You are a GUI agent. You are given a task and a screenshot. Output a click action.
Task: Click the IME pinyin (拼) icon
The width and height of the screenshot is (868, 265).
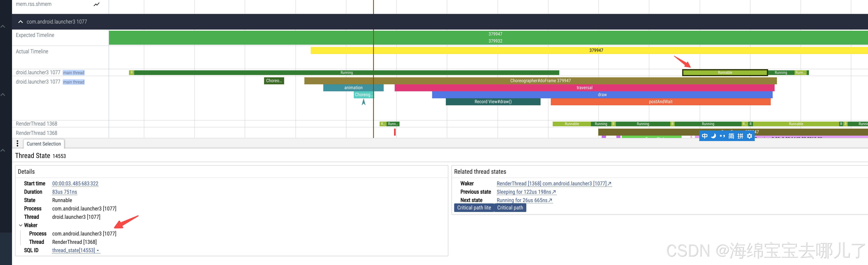(x=740, y=136)
